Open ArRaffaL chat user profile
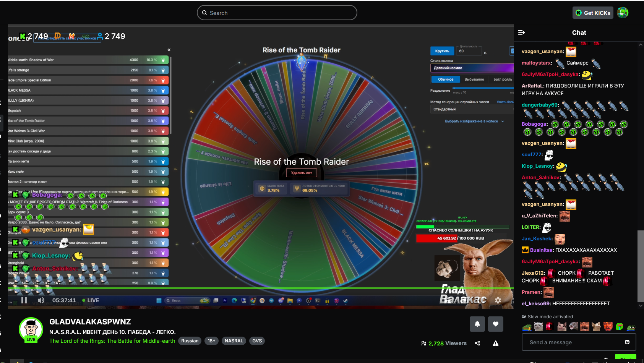644x363 pixels. coord(533,86)
